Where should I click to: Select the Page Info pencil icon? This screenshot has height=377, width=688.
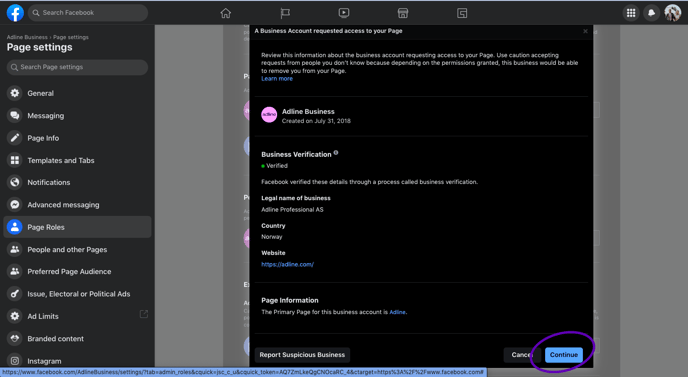pos(15,138)
